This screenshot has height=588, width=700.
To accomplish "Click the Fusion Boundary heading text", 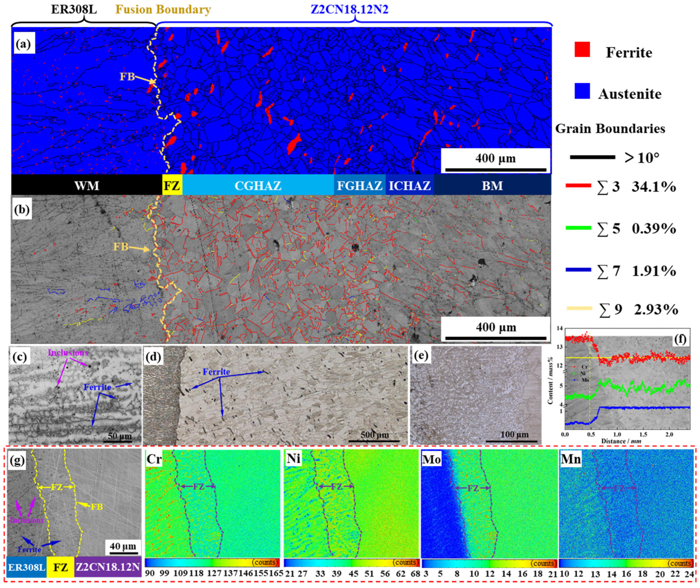I will pyautogui.click(x=163, y=9).
